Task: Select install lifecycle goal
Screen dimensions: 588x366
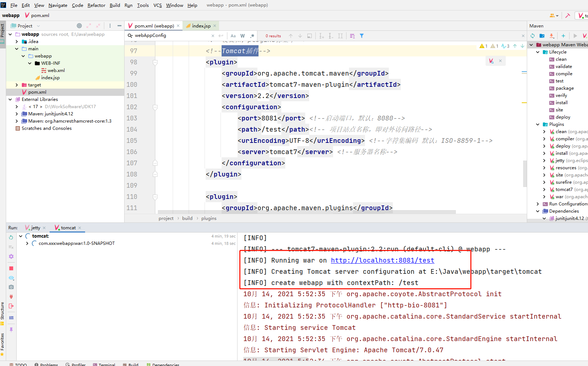Action: [562, 103]
